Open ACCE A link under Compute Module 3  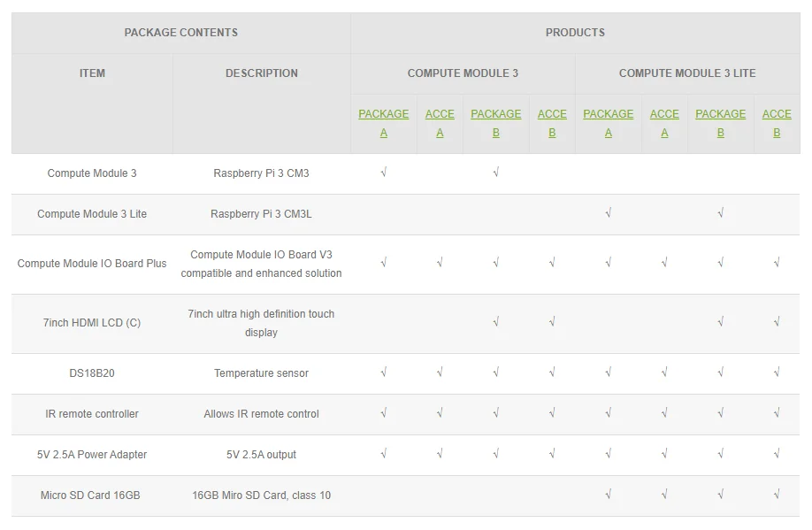coord(440,123)
